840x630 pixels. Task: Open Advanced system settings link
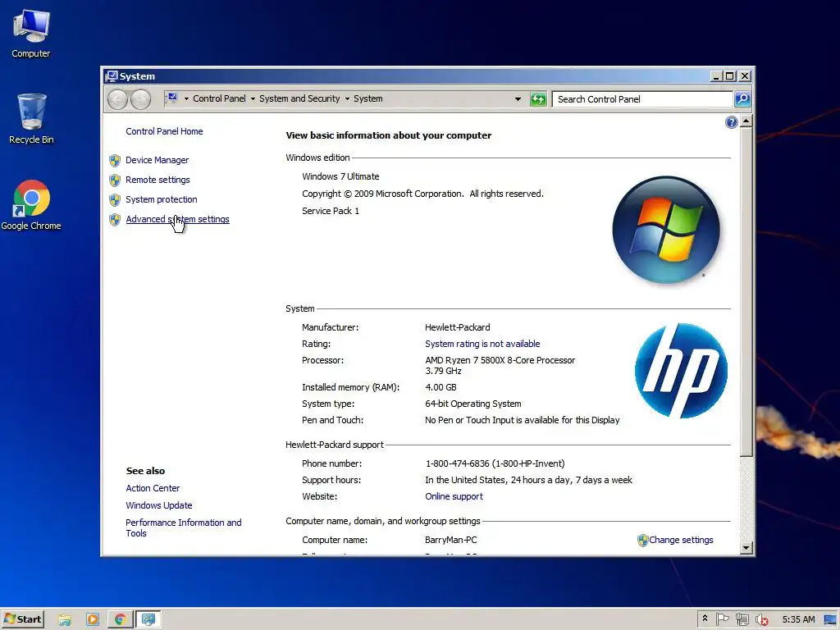pos(177,219)
